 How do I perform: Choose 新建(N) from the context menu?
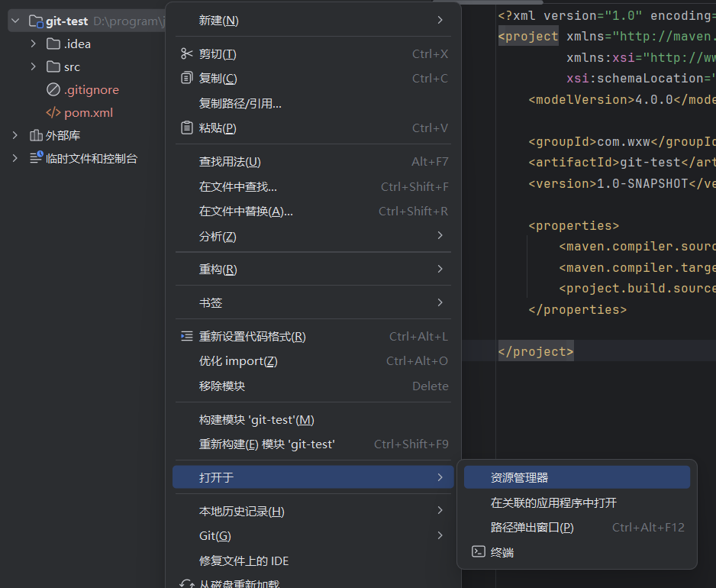pos(313,21)
